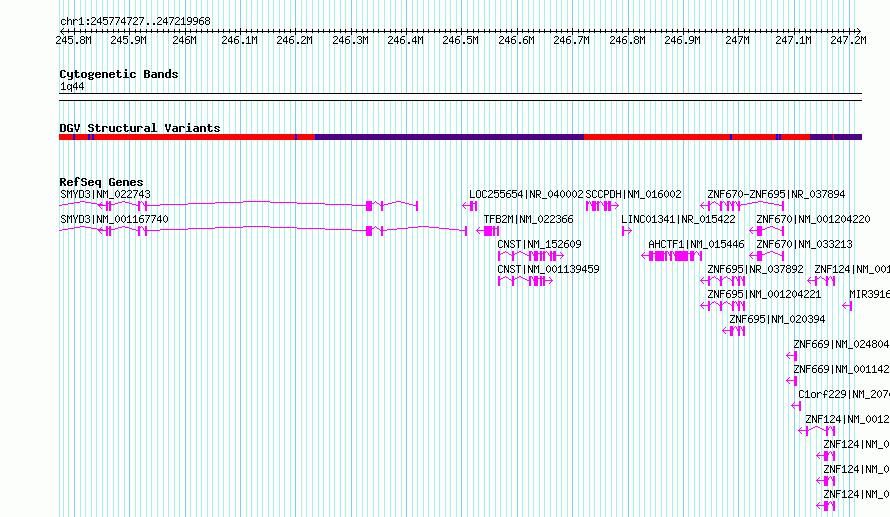
Task: Click the 246.4M scale label
Action: pos(405,40)
